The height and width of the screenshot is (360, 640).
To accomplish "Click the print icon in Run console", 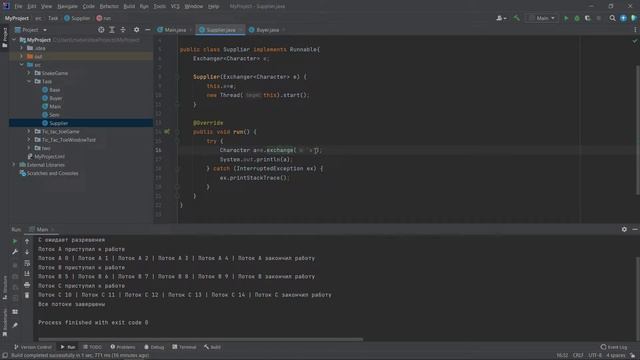I will coord(27,284).
